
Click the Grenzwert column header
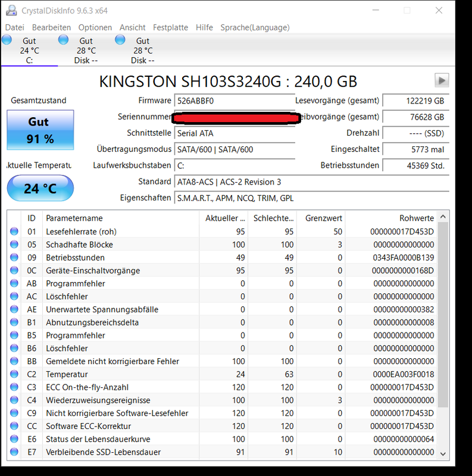pyautogui.click(x=321, y=218)
